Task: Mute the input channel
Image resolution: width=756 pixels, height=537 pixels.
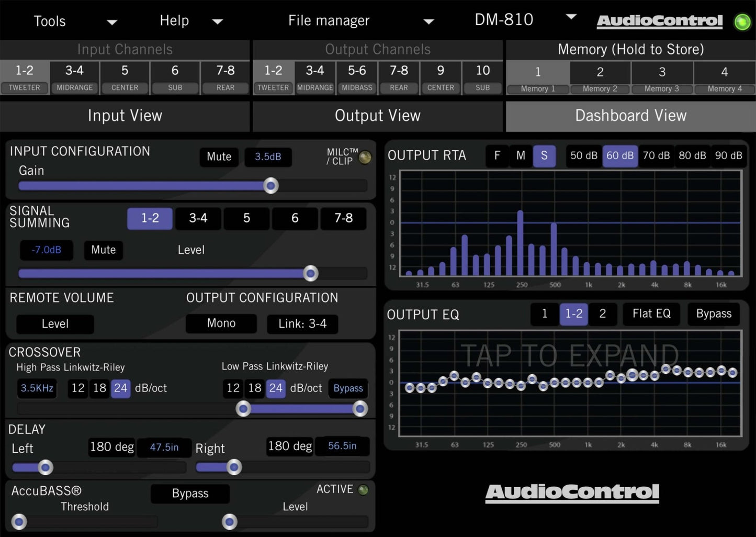Action: click(219, 156)
